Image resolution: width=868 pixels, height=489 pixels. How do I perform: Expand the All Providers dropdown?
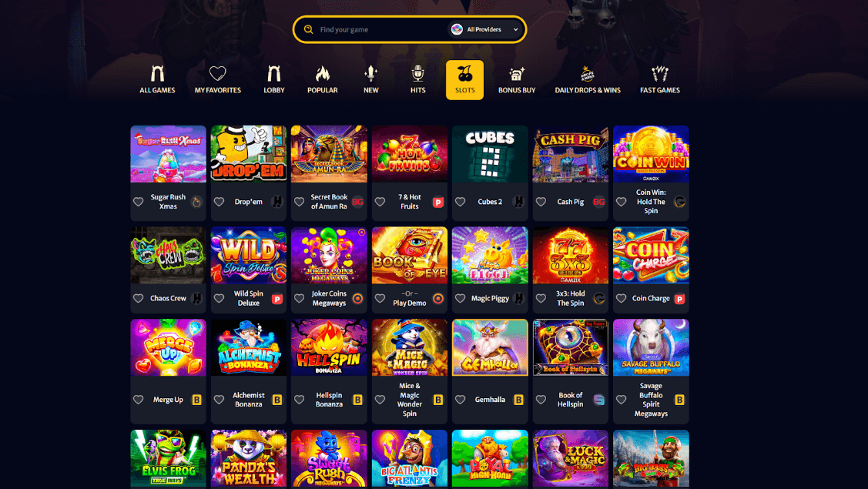coord(485,29)
